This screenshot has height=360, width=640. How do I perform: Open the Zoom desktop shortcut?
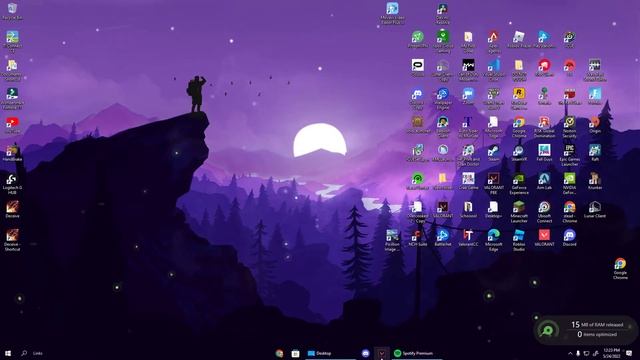coord(468,96)
